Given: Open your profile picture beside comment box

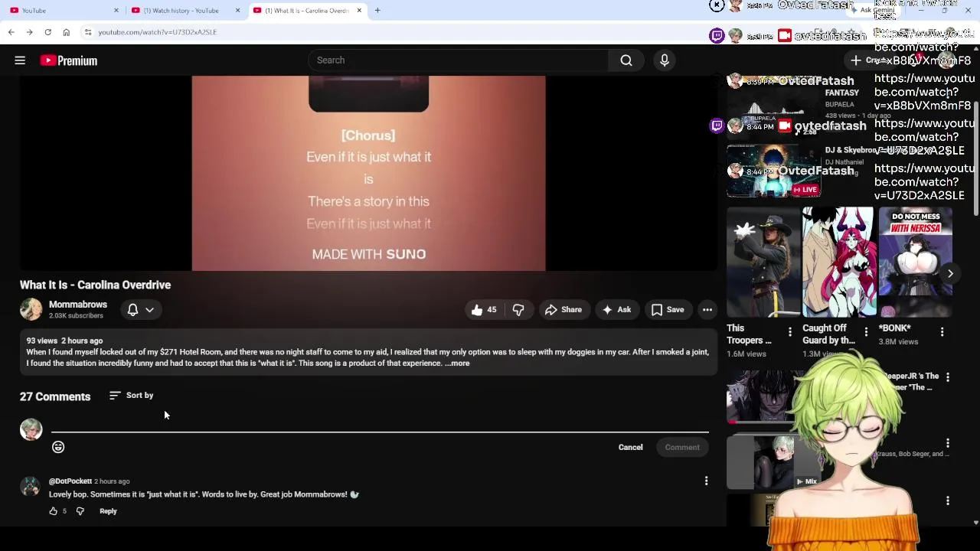Looking at the screenshot, I should [x=31, y=429].
